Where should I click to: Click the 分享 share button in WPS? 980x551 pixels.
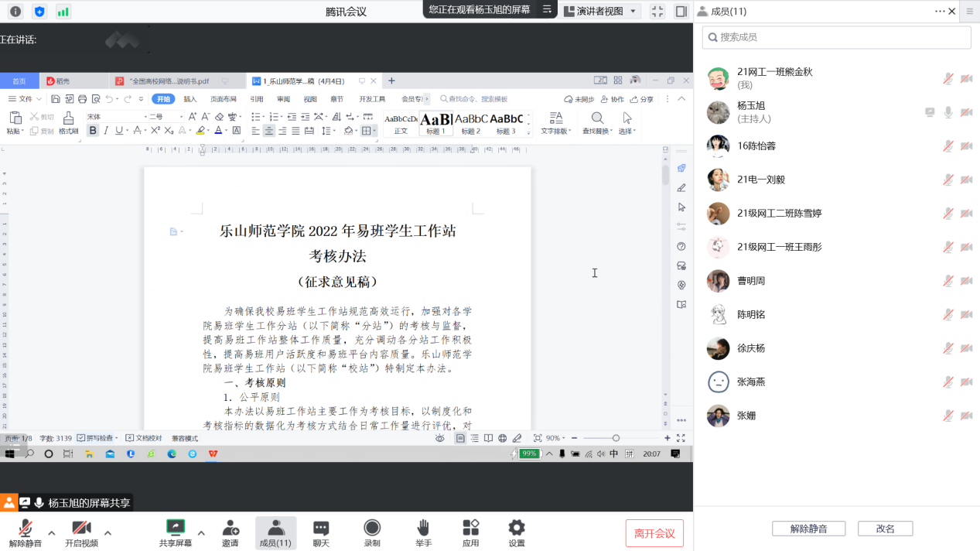pos(642,99)
